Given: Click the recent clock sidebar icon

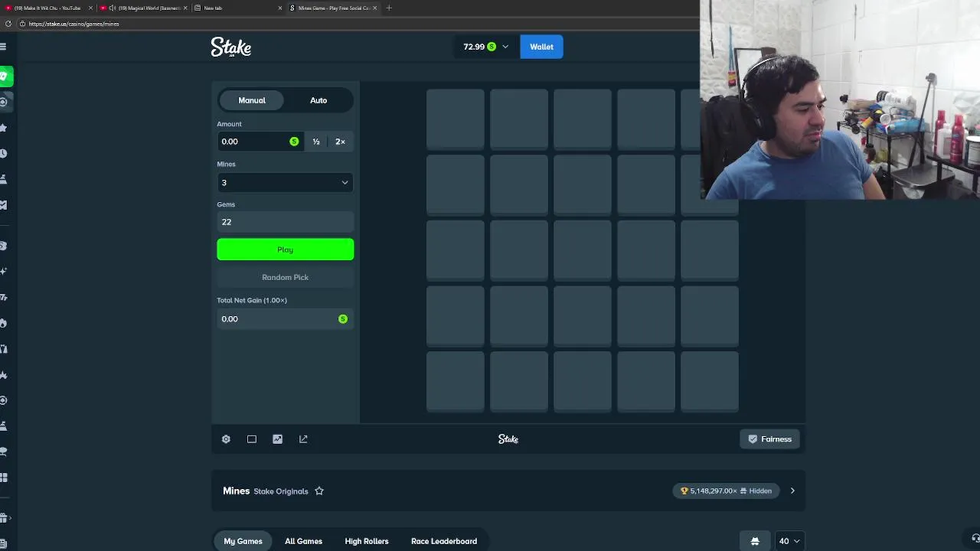Looking at the screenshot, I should [x=4, y=154].
